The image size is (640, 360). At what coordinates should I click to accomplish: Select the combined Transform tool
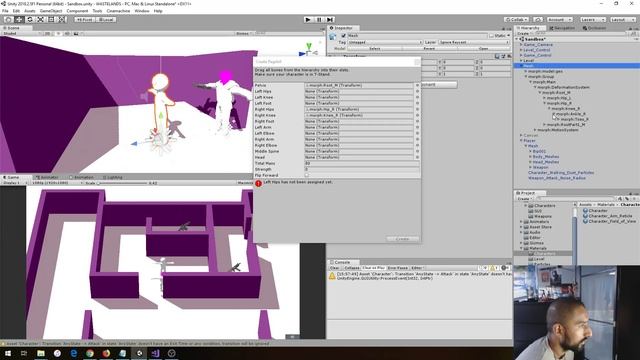point(61,19)
